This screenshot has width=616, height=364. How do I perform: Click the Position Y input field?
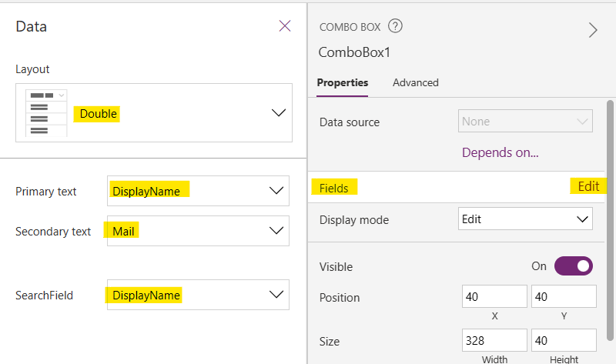564,297
